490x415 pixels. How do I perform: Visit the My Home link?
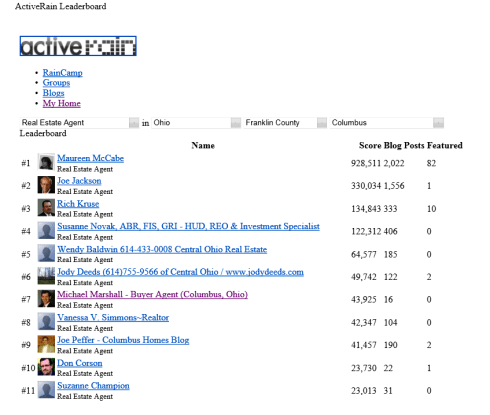[62, 103]
